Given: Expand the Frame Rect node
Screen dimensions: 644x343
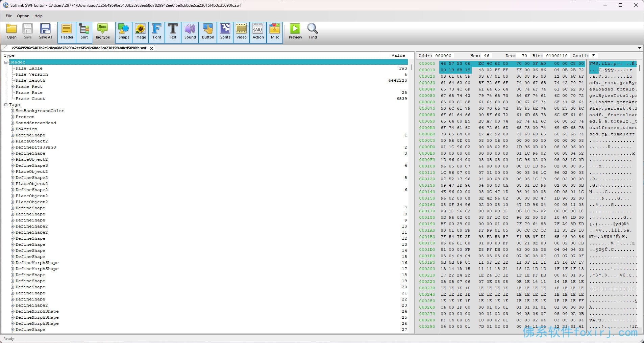Looking at the screenshot, I should pyautogui.click(x=13, y=86).
